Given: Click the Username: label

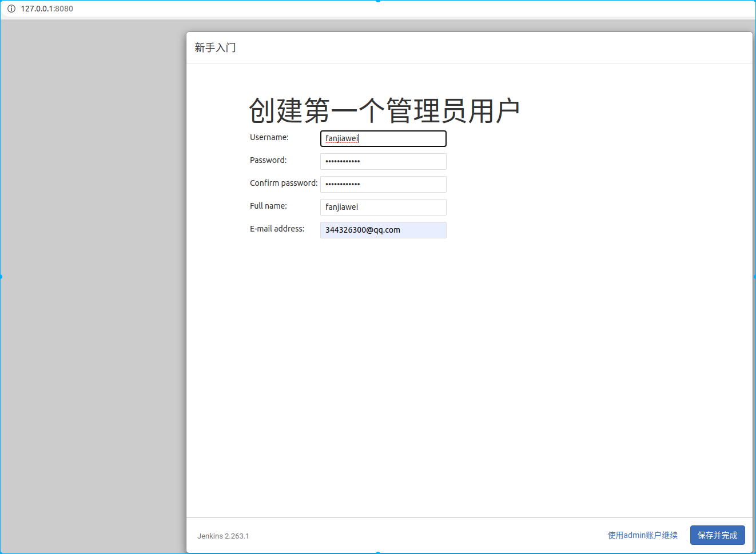Looking at the screenshot, I should (269, 137).
